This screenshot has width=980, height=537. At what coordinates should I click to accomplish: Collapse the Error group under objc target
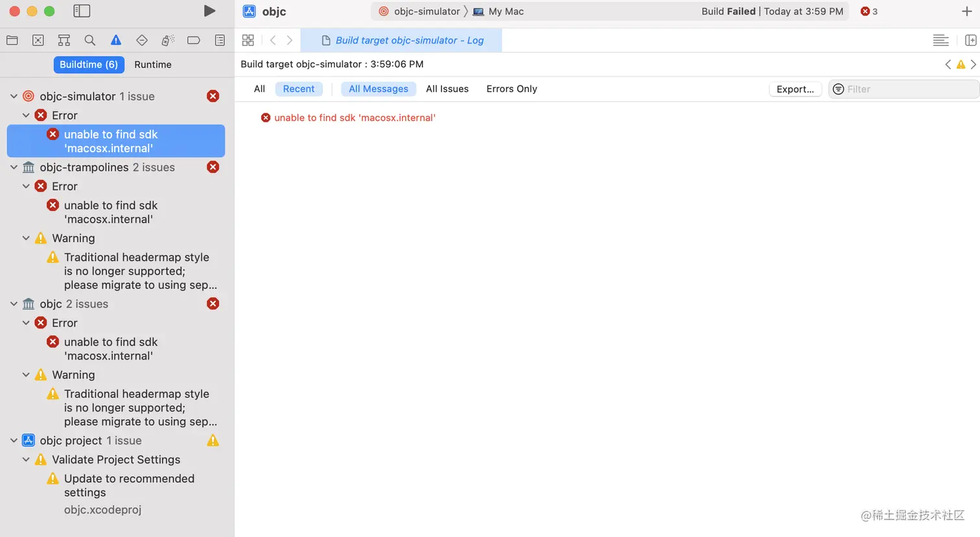click(x=26, y=323)
